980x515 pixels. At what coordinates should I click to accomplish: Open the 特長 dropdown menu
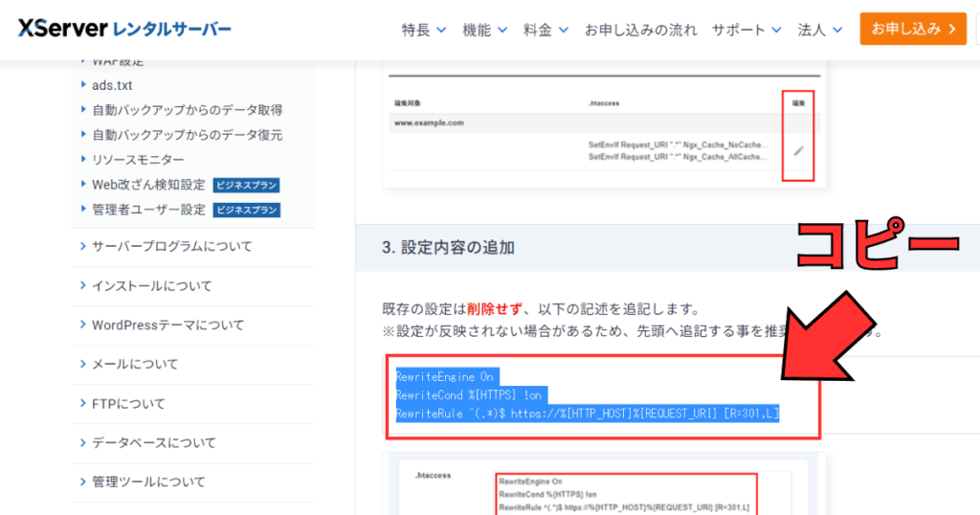(x=423, y=30)
